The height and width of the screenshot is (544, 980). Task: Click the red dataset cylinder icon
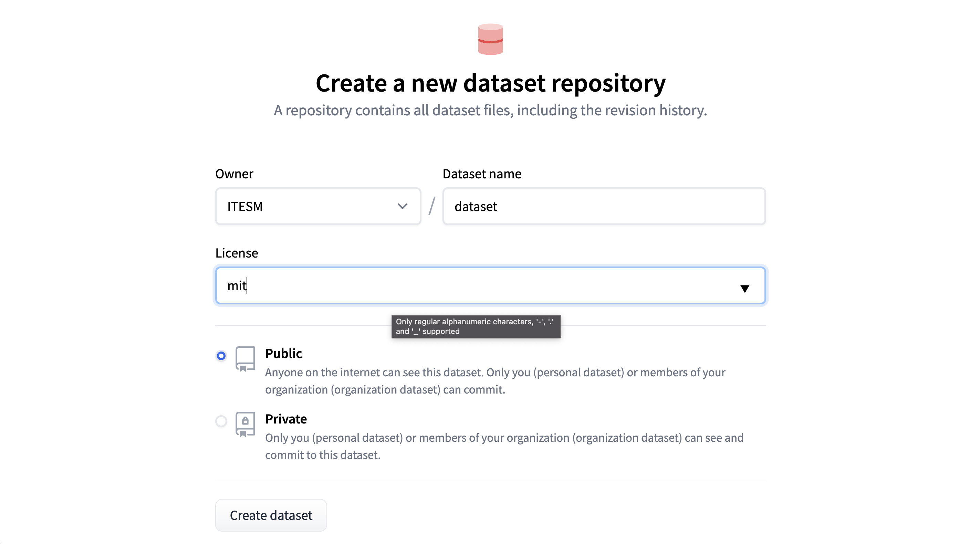tap(490, 39)
